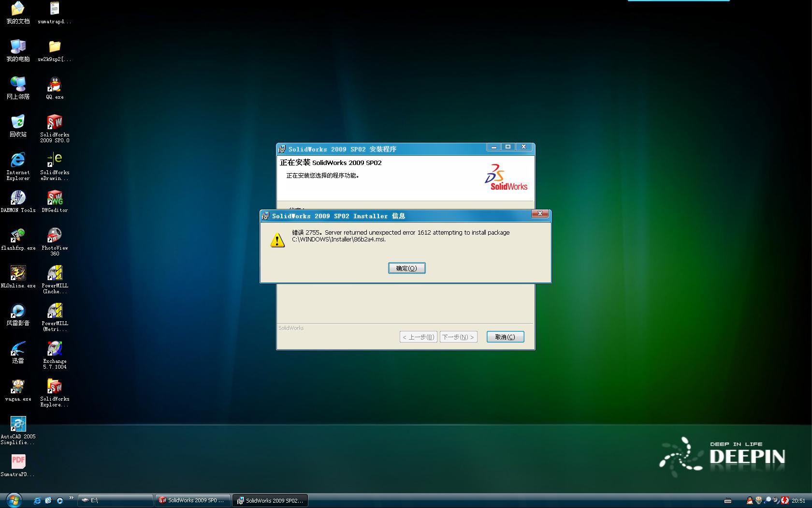This screenshot has height=508, width=812.
Task: Select the 我的文档 desktop icon
Action: (18, 13)
